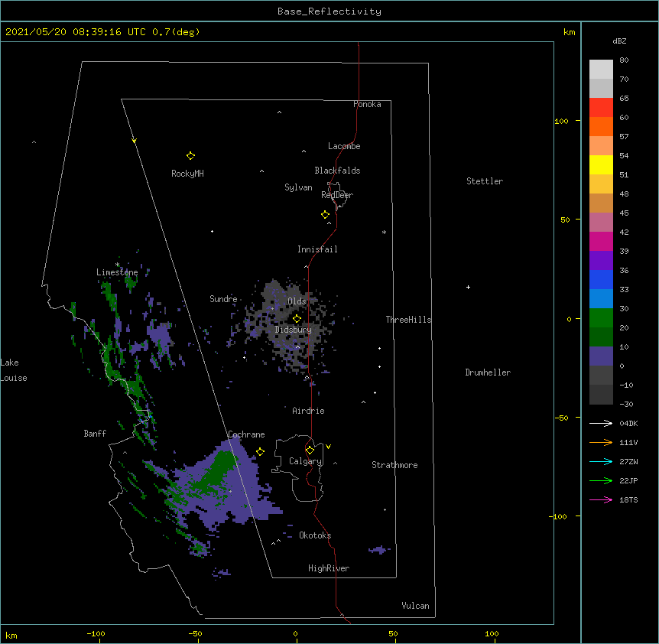
Task: Click the Stettler town label
Action: point(485,181)
